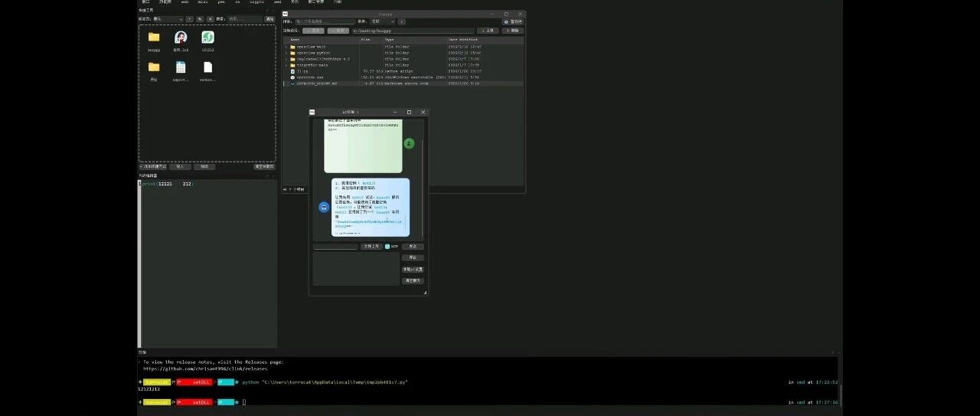Open the awd menu
This screenshot has width=980, height=416.
pos(277,2)
